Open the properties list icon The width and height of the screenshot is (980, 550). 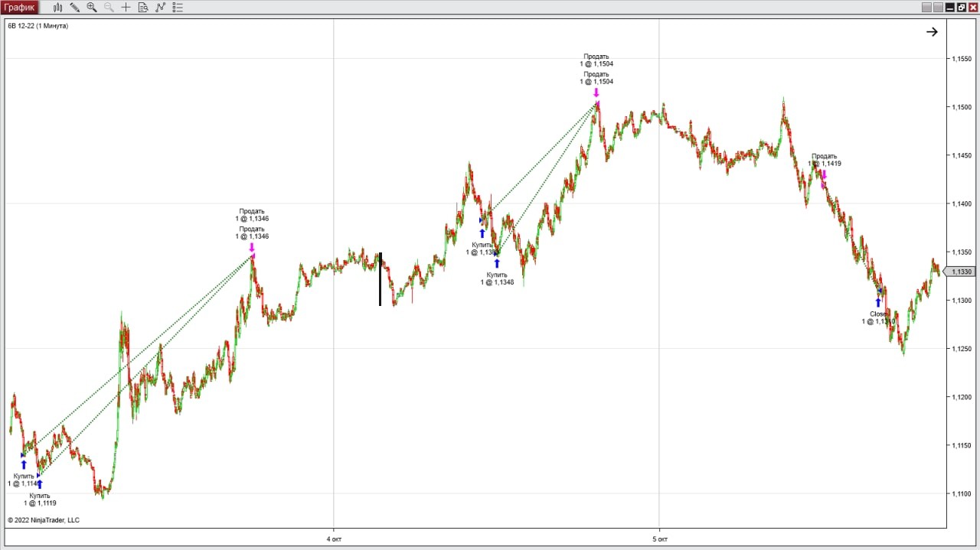pos(178,8)
